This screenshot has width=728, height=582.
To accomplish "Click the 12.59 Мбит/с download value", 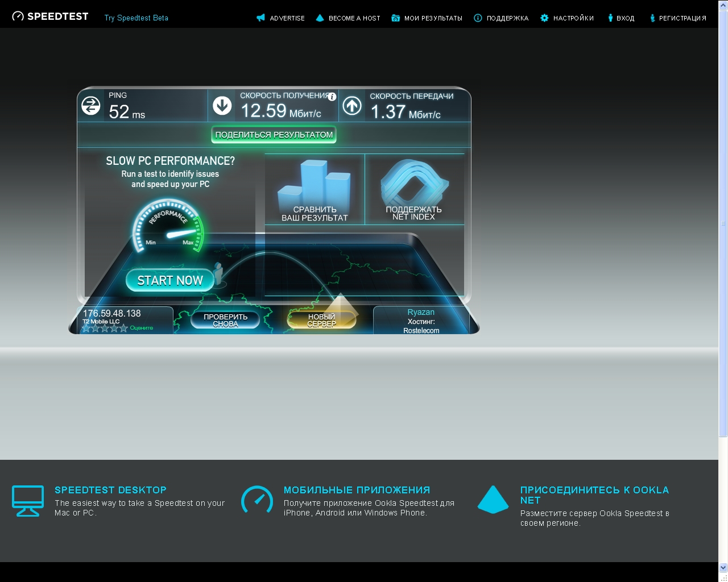I will pos(281,110).
